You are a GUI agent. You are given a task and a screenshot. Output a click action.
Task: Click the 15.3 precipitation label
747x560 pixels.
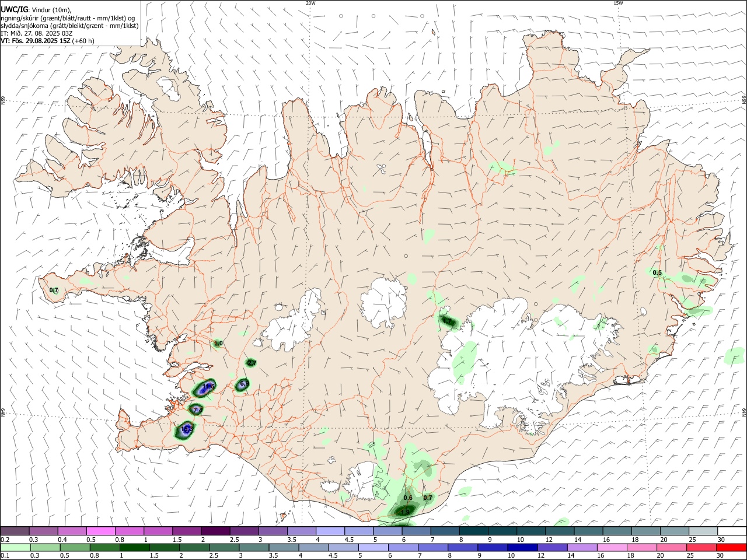coord(187,429)
